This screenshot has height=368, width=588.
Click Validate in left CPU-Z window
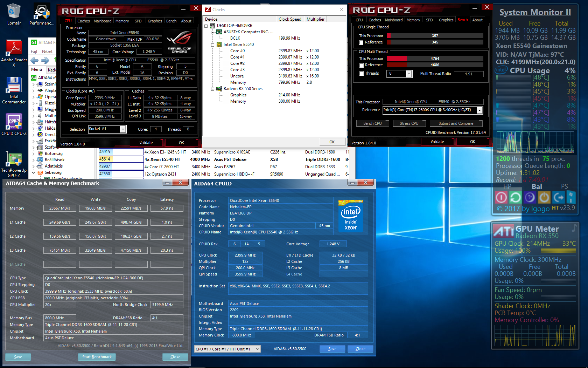coord(146,143)
